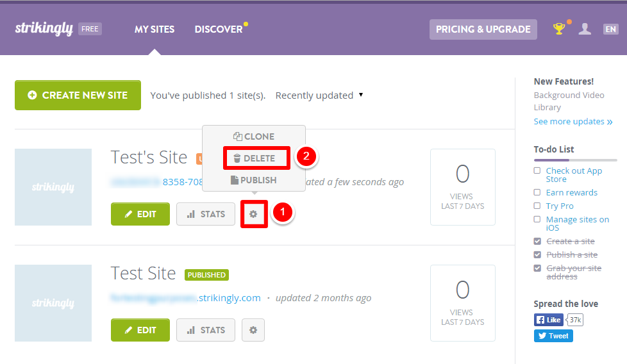This screenshot has height=364, width=627.
Task: Create a new site
Action: tap(78, 95)
